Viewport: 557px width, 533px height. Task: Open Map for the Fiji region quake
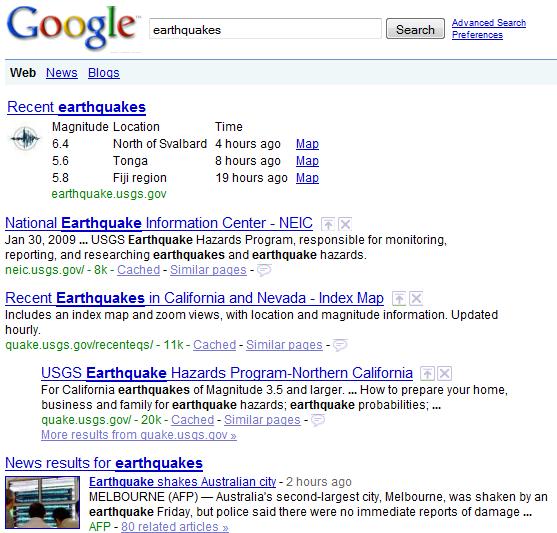(x=307, y=178)
